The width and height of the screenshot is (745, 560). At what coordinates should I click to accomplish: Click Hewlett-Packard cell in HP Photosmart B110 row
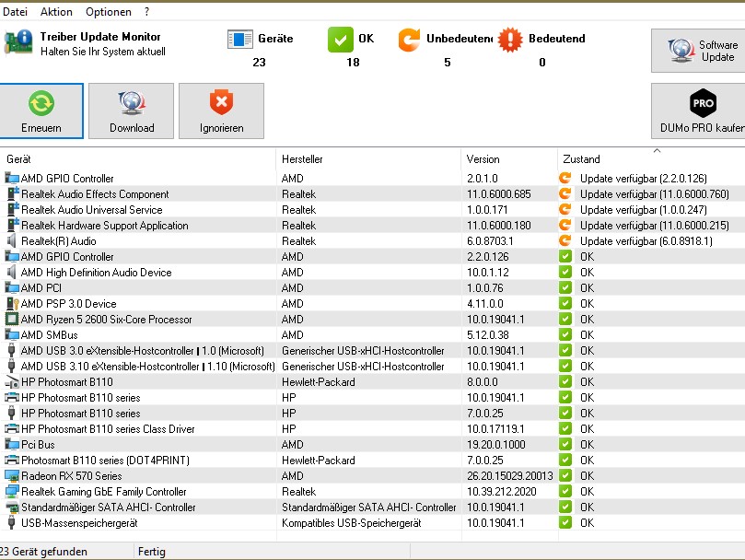pos(318,382)
